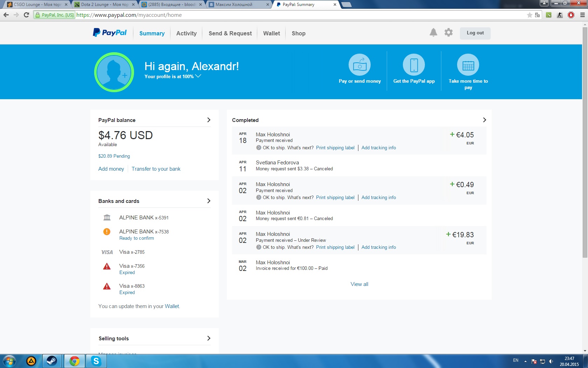The width and height of the screenshot is (588, 368).
Task: Open Steam from the taskbar
Action: pyautogui.click(x=52, y=361)
